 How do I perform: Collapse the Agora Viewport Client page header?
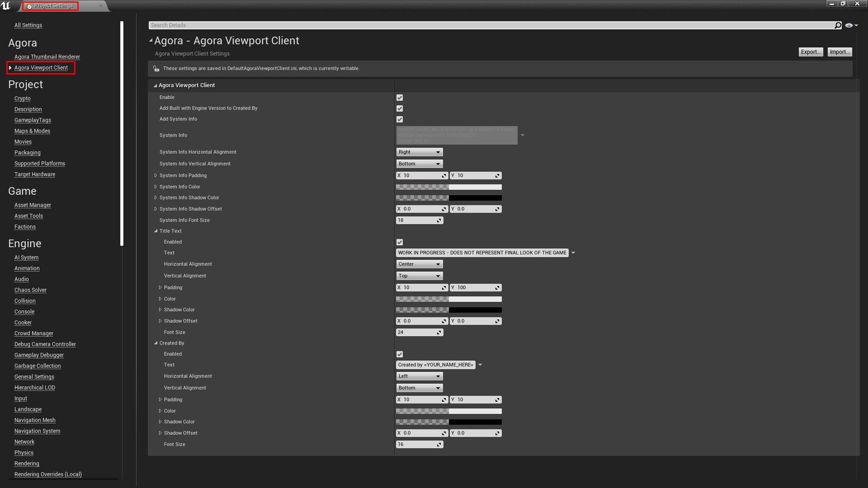point(151,41)
